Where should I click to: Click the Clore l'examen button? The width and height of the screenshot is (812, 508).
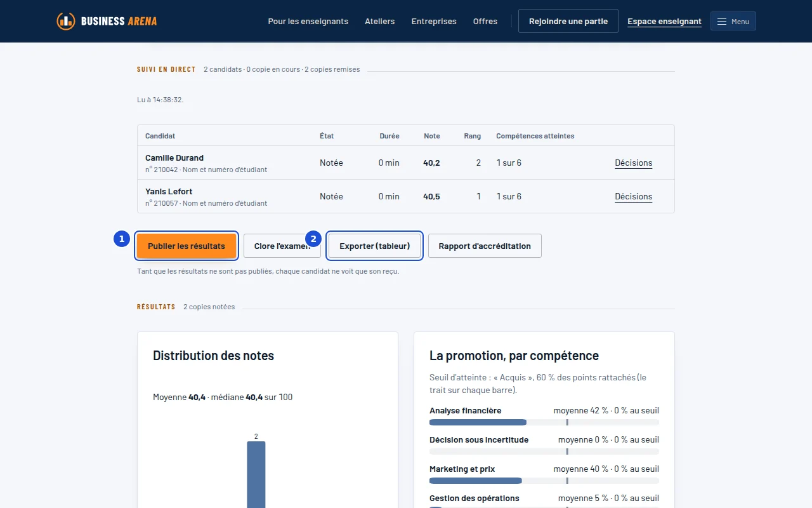click(x=282, y=246)
